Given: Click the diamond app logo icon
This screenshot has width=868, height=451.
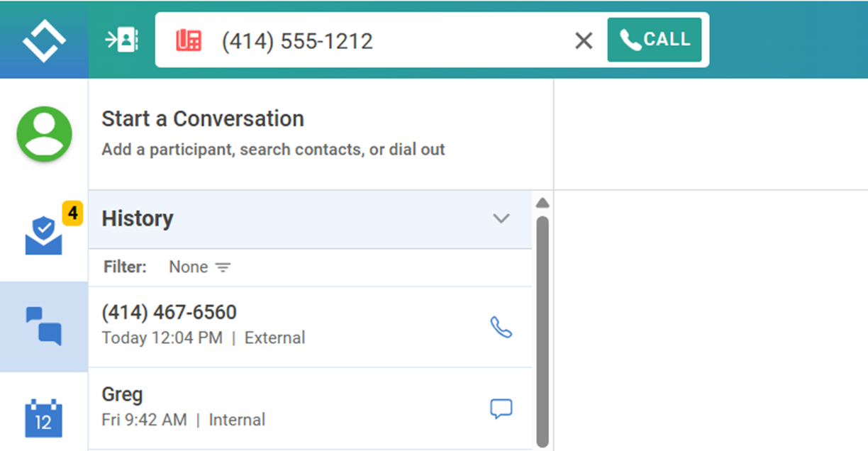Looking at the screenshot, I should point(44,40).
